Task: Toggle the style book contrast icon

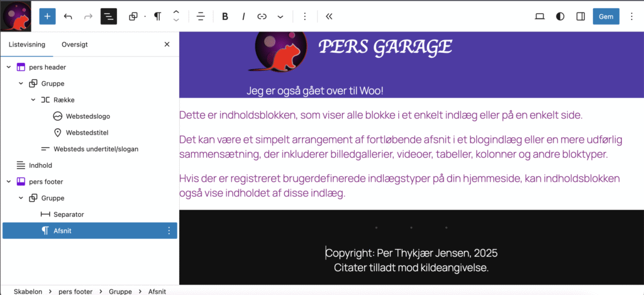Action: pos(560,16)
